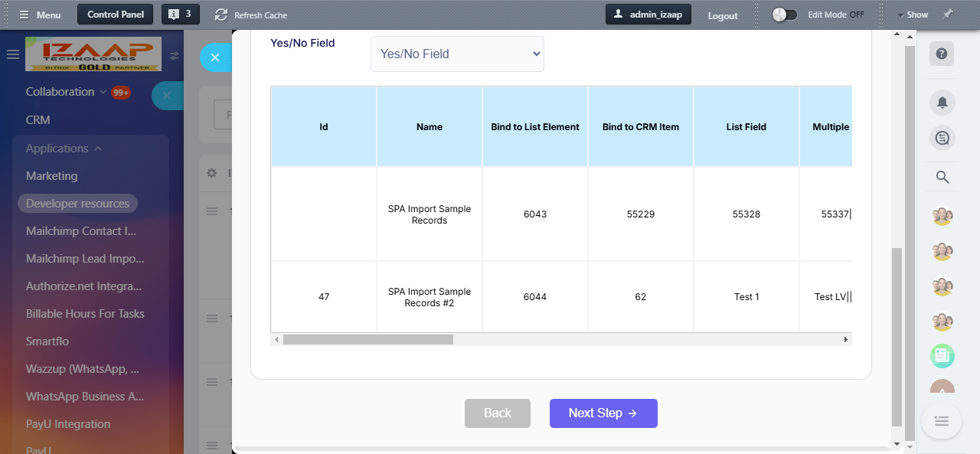
Task: Toggle Edit Mode switch on
Action: click(x=784, y=15)
